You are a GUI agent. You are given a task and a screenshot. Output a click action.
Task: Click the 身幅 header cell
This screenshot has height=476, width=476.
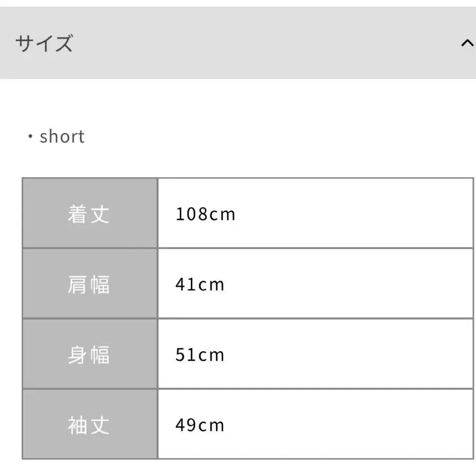click(x=89, y=354)
